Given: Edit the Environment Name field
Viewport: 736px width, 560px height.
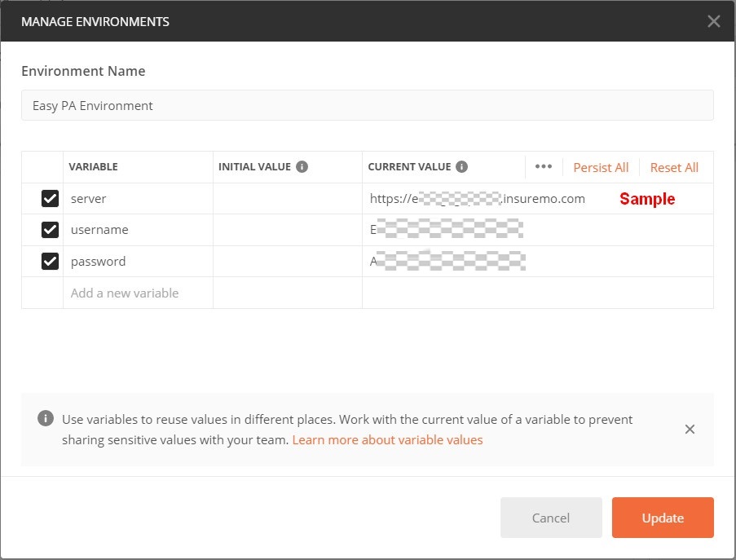Looking at the screenshot, I should click(368, 105).
